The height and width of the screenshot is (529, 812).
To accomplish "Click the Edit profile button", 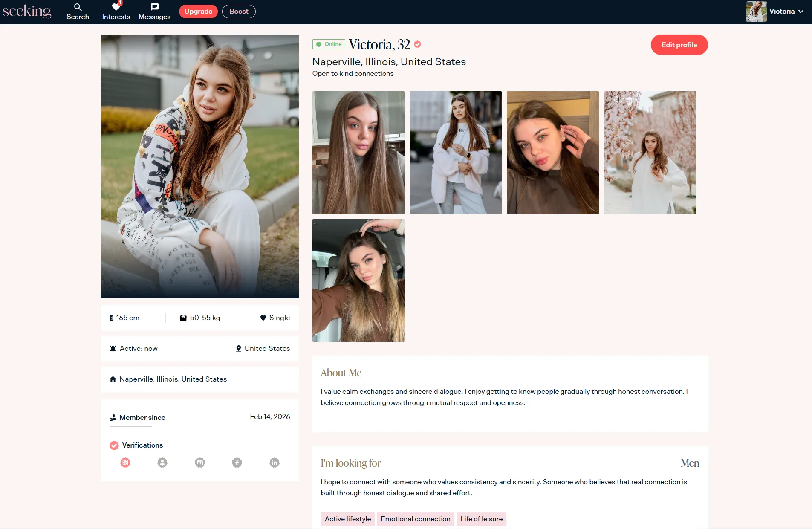I will click(679, 45).
